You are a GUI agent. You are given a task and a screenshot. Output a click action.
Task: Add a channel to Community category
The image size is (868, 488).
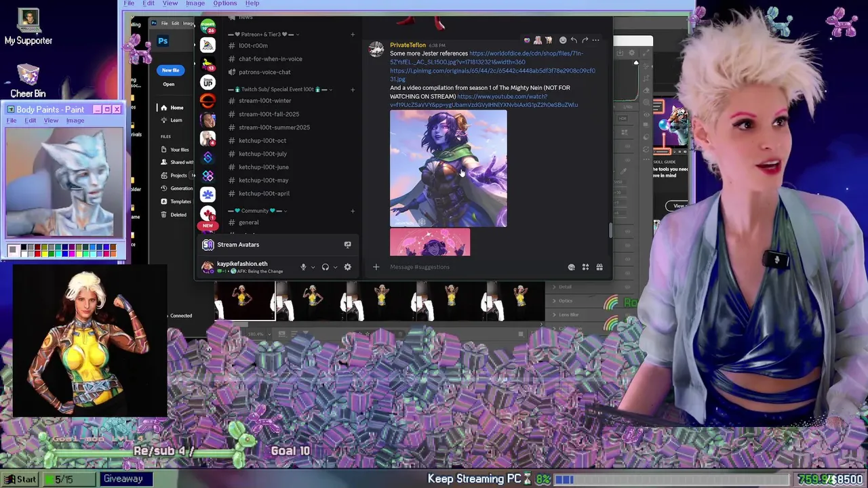coord(352,211)
